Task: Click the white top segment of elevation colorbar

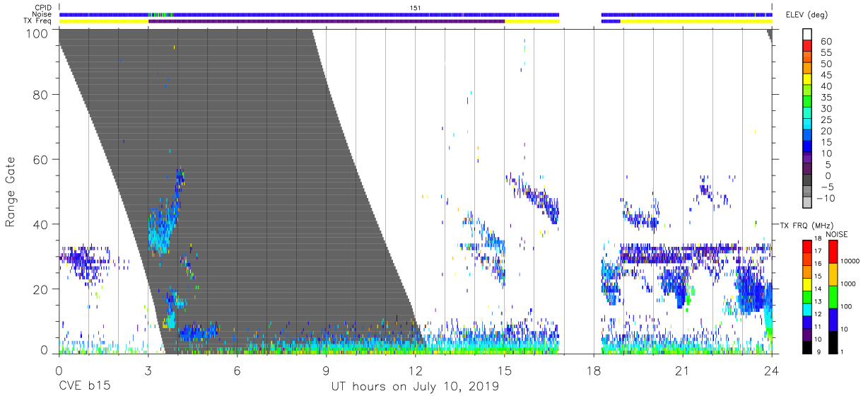Action: tap(808, 34)
